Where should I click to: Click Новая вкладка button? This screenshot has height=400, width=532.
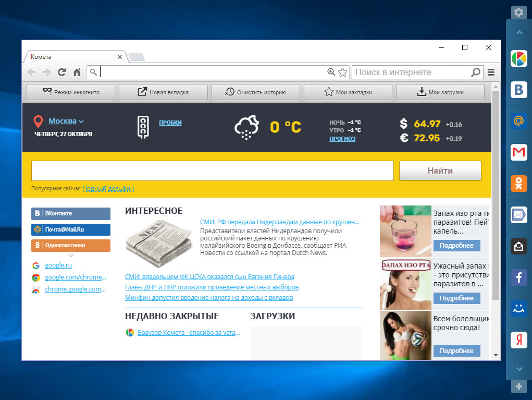click(163, 92)
